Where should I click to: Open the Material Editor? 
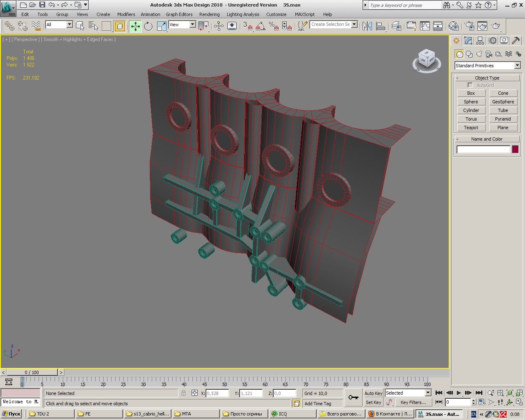(453, 26)
